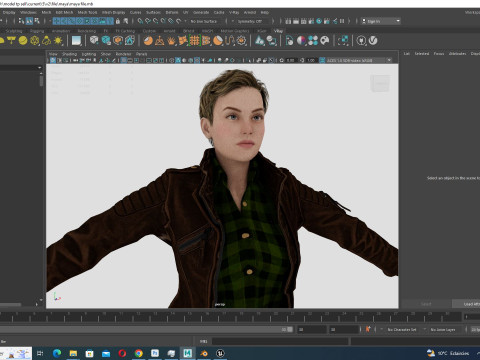The width and height of the screenshot is (480, 360).
Task: Click the auto keyframe orange icon by range fields
Action: coord(368,329)
